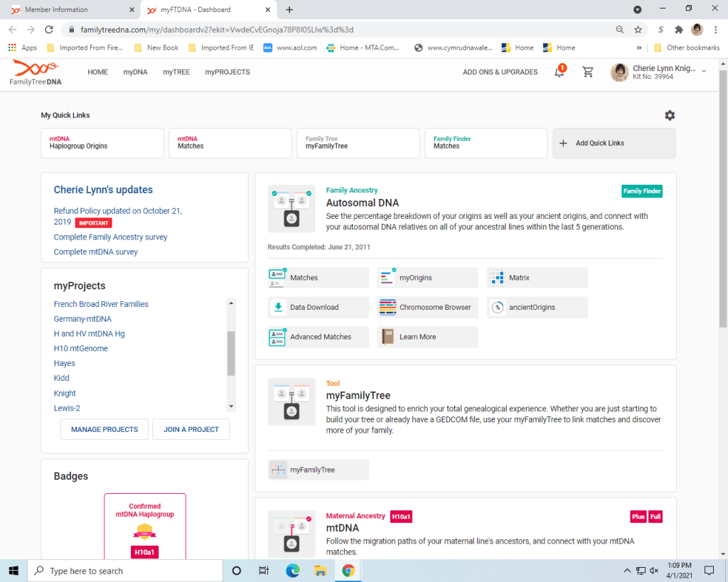Expand the account dropdown next to Cherie Lynn

click(x=704, y=71)
